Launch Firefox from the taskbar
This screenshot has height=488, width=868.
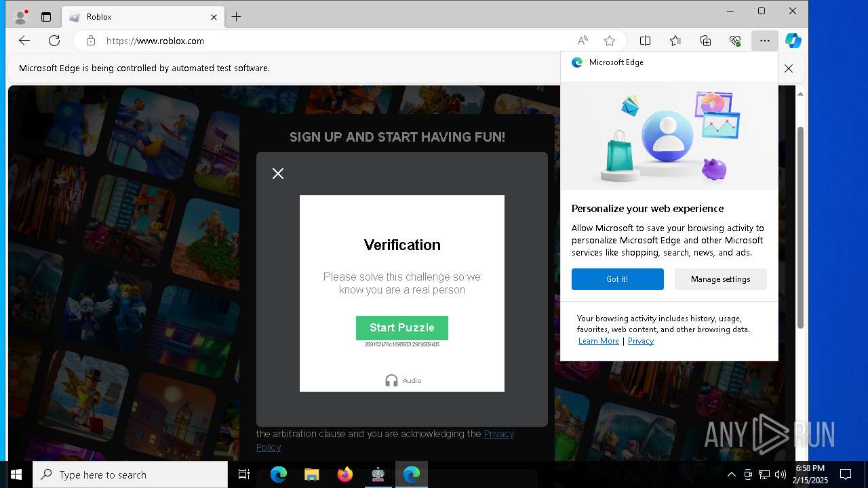[344, 474]
